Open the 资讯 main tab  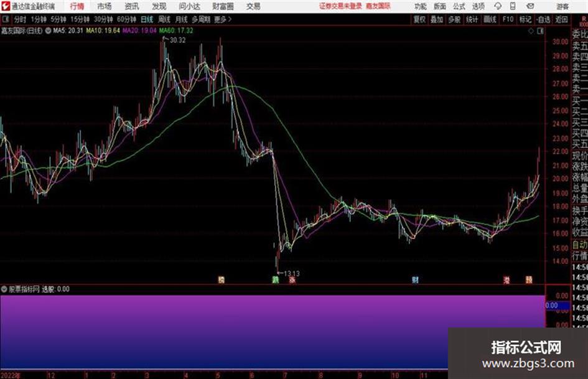(x=132, y=6)
